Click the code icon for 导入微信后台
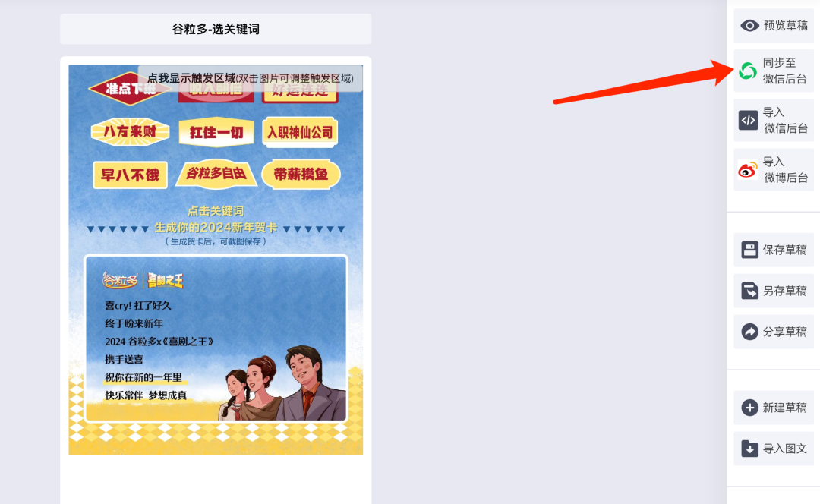The image size is (820, 504). pos(749,120)
